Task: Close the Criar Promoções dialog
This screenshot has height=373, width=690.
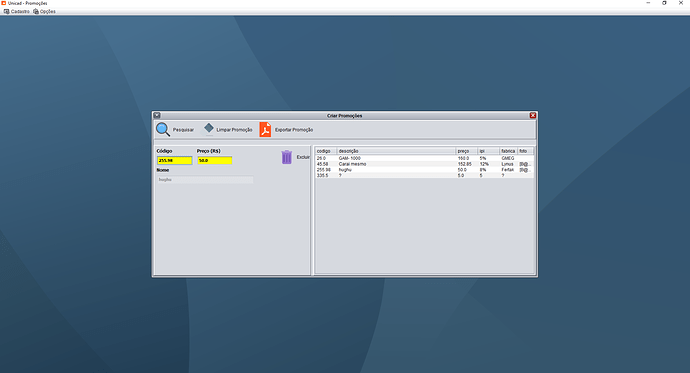Action: [532, 115]
